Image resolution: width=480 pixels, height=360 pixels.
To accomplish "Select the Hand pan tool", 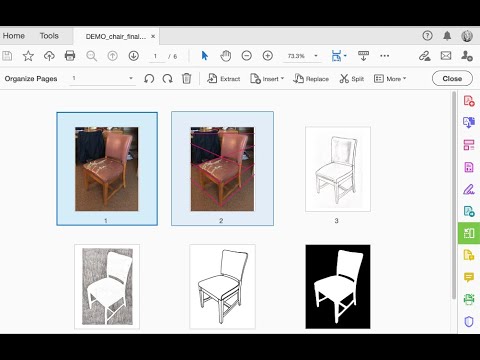I will tap(226, 56).
